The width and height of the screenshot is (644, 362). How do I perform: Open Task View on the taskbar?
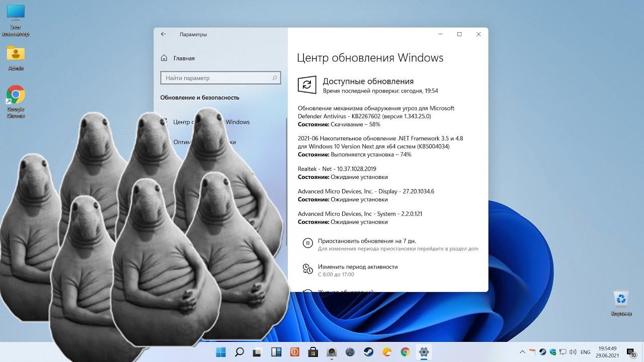point(258,352)
